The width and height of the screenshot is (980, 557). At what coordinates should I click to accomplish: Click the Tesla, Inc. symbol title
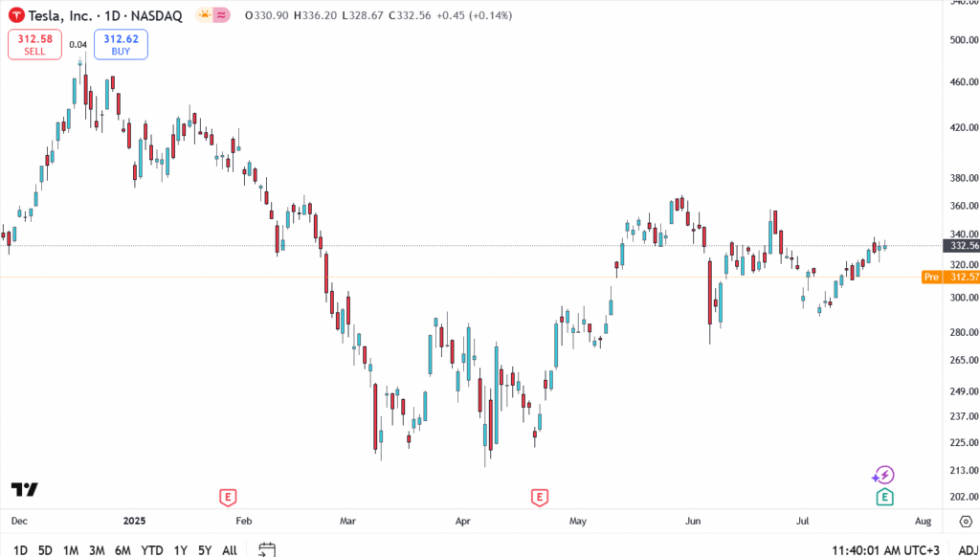click(x=66, y=15)
